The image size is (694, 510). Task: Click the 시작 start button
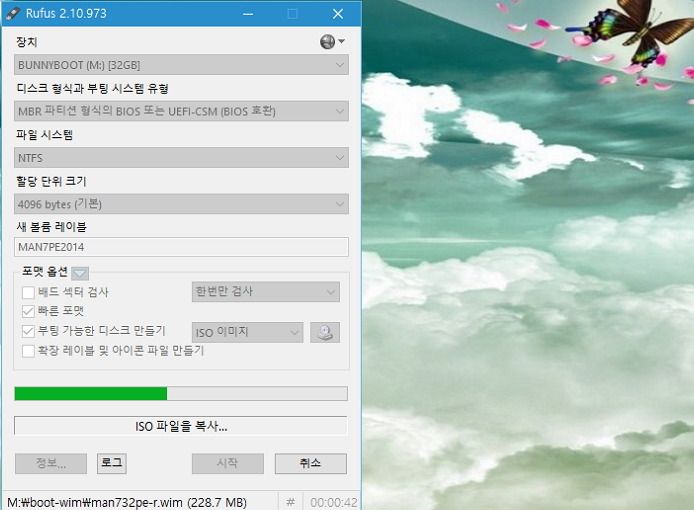click(227, 464)
